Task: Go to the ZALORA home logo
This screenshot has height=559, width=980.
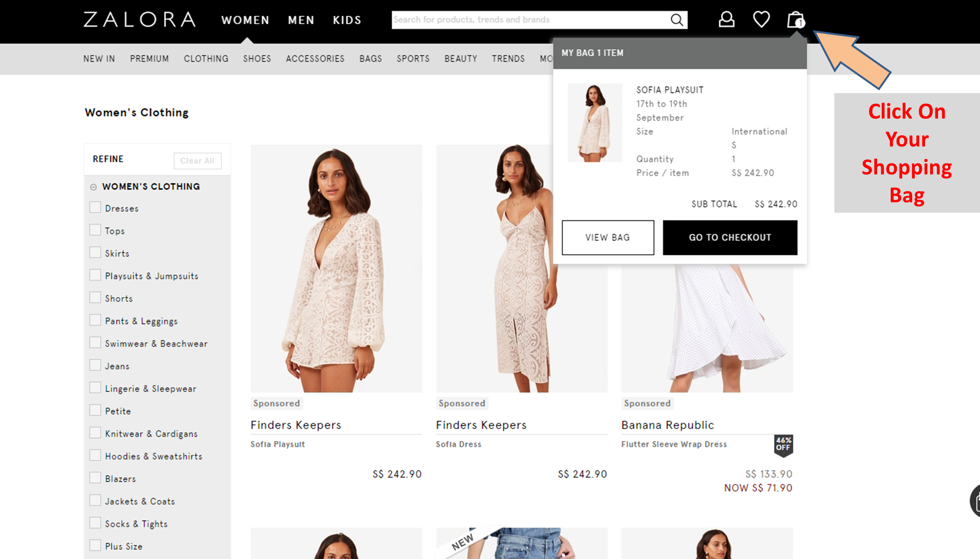Action: click(x=140, y=20)
